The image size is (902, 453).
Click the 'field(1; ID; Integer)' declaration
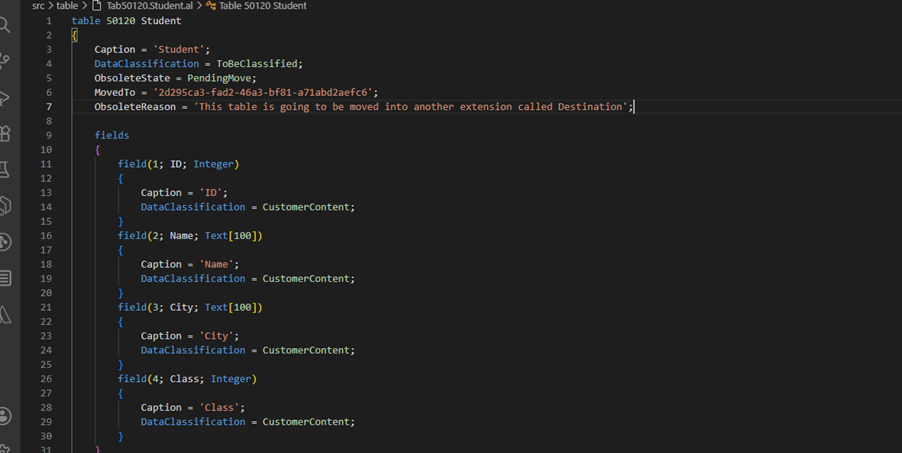point(178,164)
